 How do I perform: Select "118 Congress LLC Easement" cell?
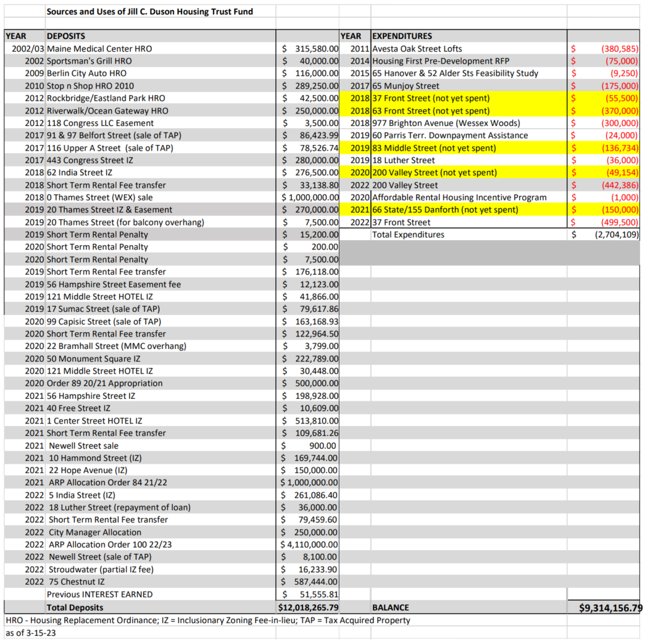tap(100, 123)
